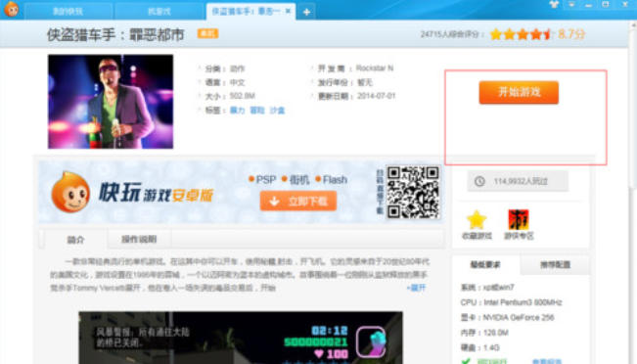Click the 立即下载 download button
Viewport: 637px width, 364px height.
pos(298,202)
